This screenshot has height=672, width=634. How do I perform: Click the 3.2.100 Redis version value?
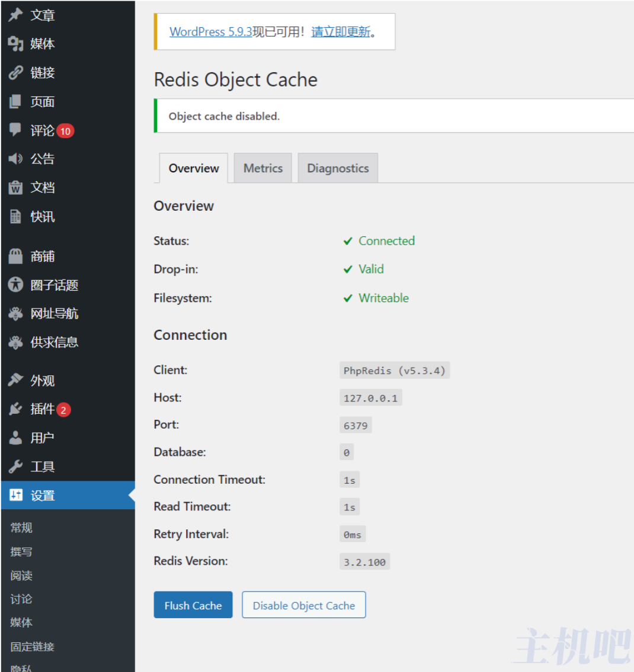point(364,561)
